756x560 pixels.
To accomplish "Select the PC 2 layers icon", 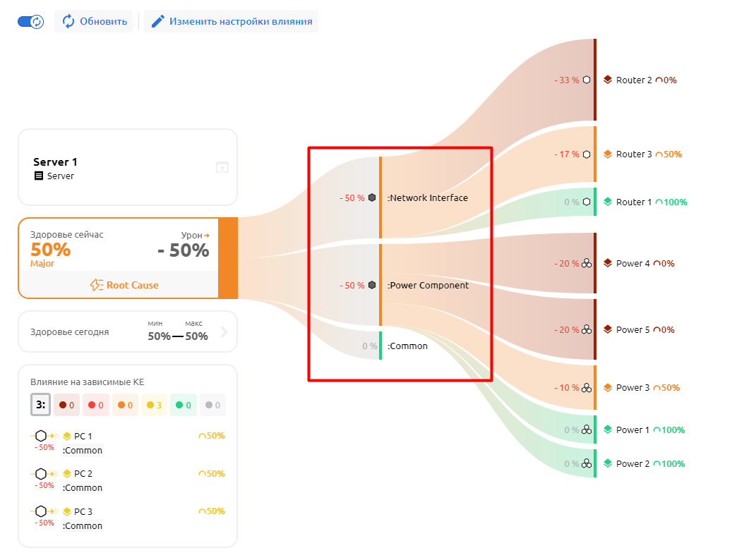I will (x=67, y=474).
